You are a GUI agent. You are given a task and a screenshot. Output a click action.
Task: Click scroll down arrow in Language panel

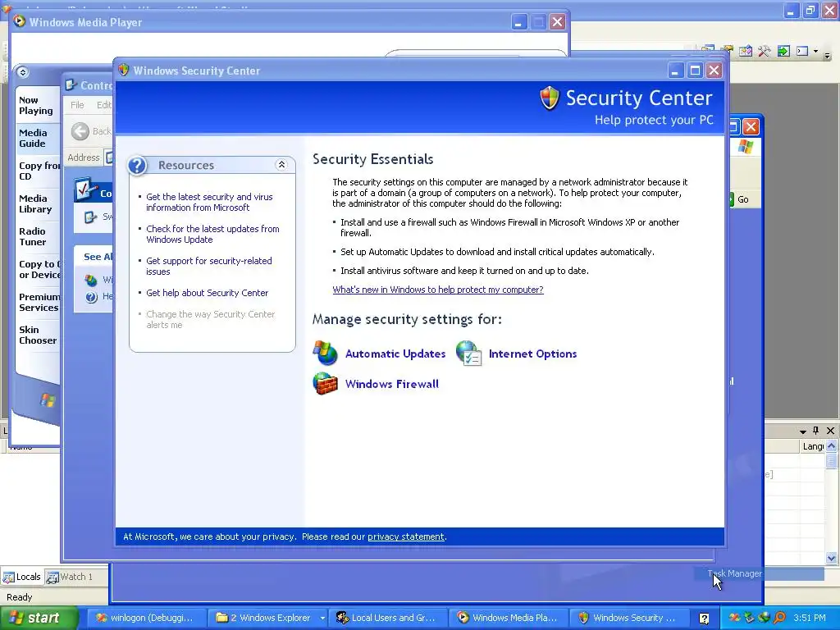tap(831, 558)
